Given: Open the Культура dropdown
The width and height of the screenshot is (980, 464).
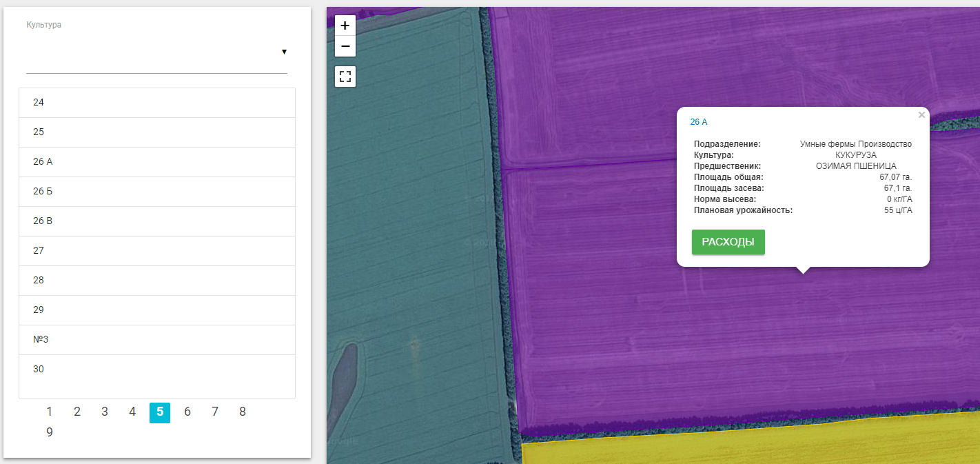Looking at the screenshot, I should pyautogui.click(x=156, y=52).
